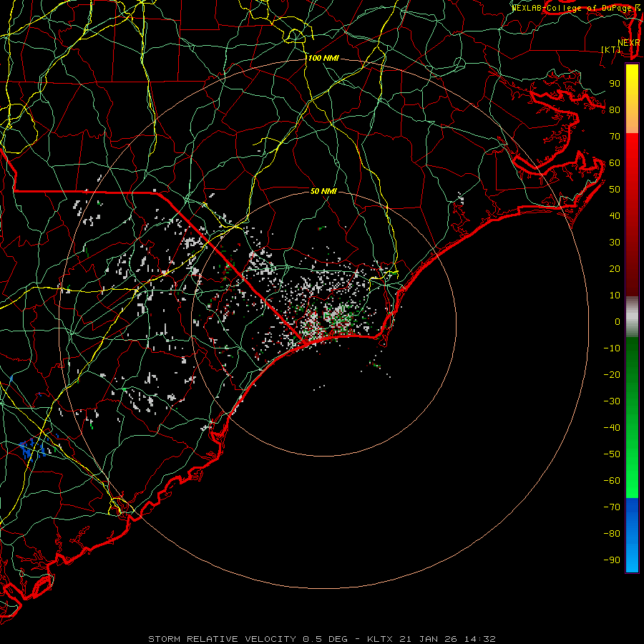
Task: Click the 0.5 DEG elevation text
Action: 326,639
